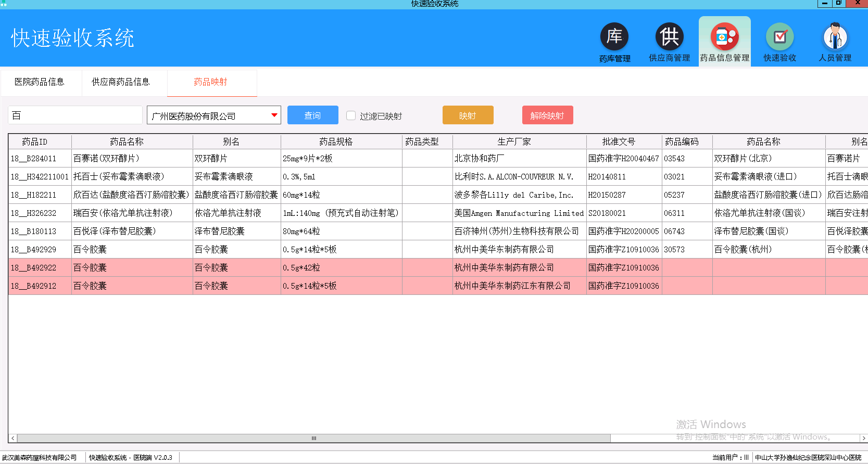The height and width of the screenshot is (464, 868).
Task: Minimize the 快速验收系统 window
Action: [x=824, y=3]
